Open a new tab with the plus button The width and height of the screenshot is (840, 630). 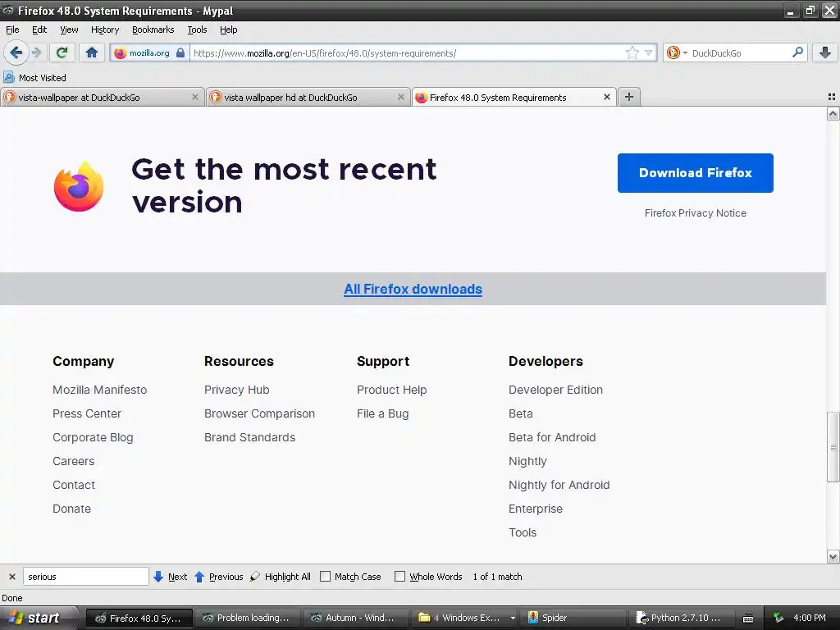pyautogui.click(x=629, y=97)
